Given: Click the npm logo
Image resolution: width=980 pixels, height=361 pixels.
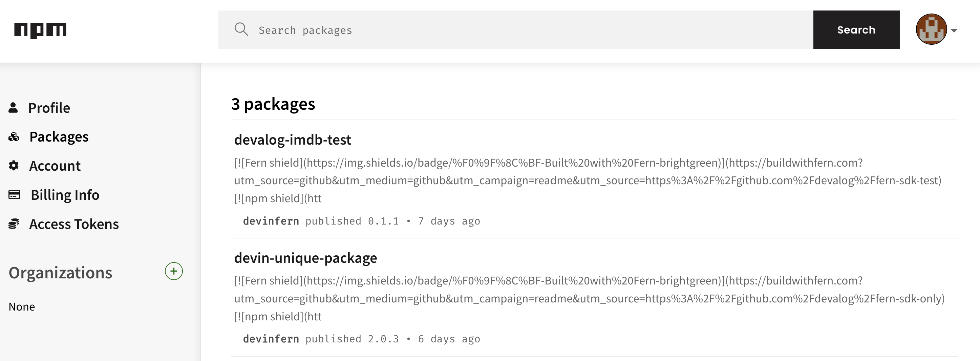Looking at the screenshot, I should tap(41, 30).
